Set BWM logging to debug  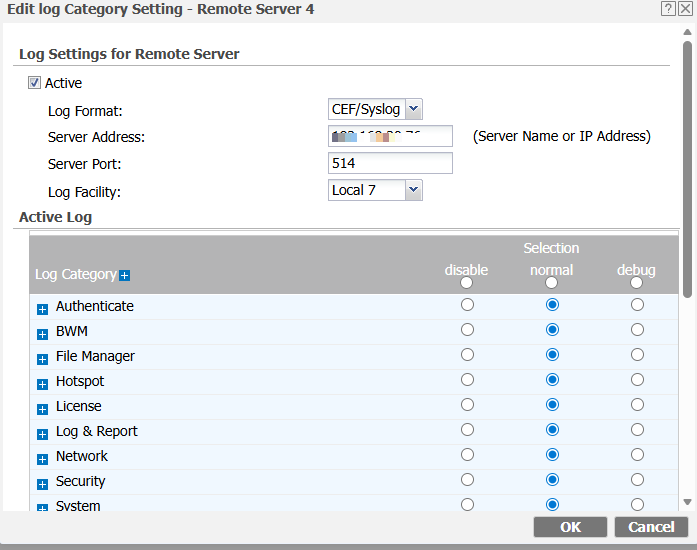click(x=637, y=330)
